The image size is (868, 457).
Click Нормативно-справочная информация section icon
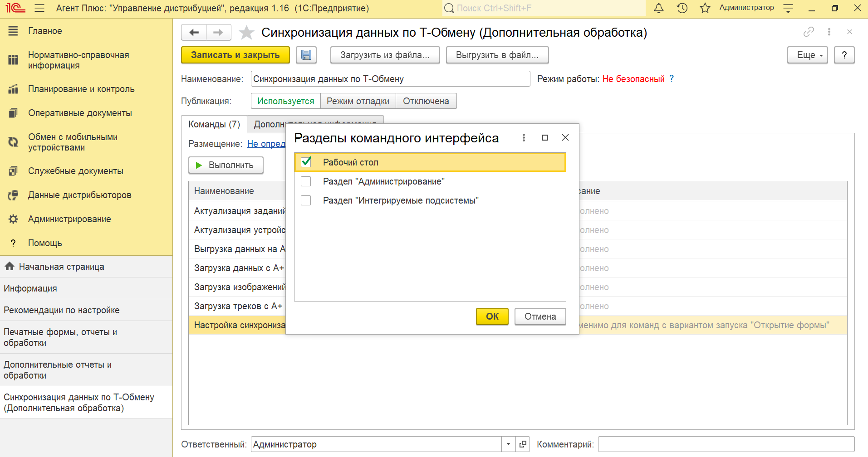click(13, 60)
